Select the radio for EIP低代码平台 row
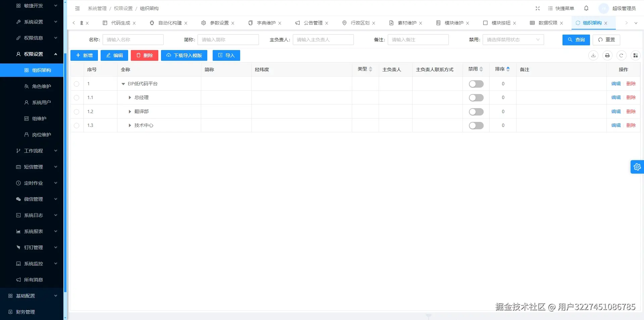644x320 pixels. point(76,84)
